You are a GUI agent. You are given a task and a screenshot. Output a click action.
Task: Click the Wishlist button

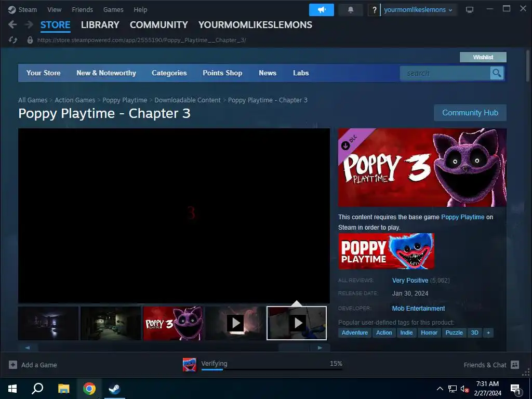483,57
